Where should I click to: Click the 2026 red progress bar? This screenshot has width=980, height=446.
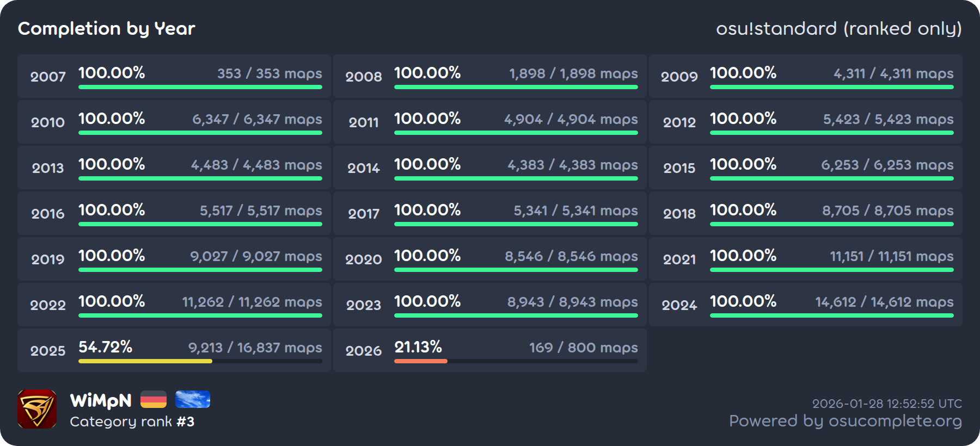421,361
